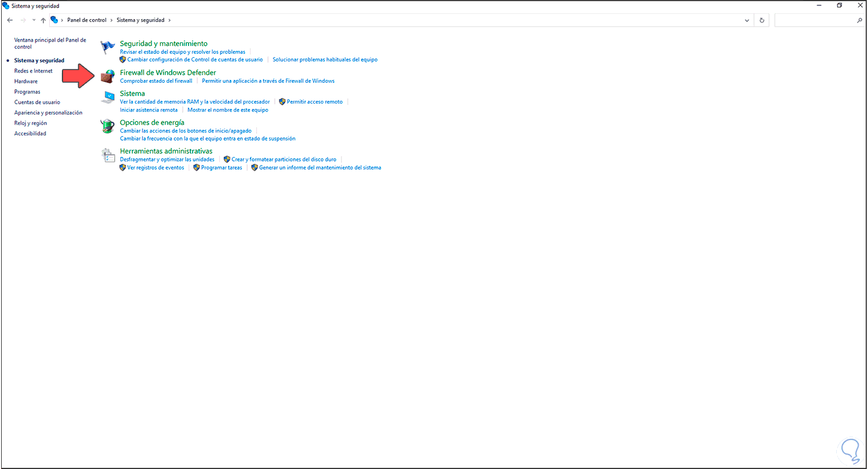Go up one level with up arrow
Image resolution: width=868 pixels, height=469 pixels.
coord(43,20)
